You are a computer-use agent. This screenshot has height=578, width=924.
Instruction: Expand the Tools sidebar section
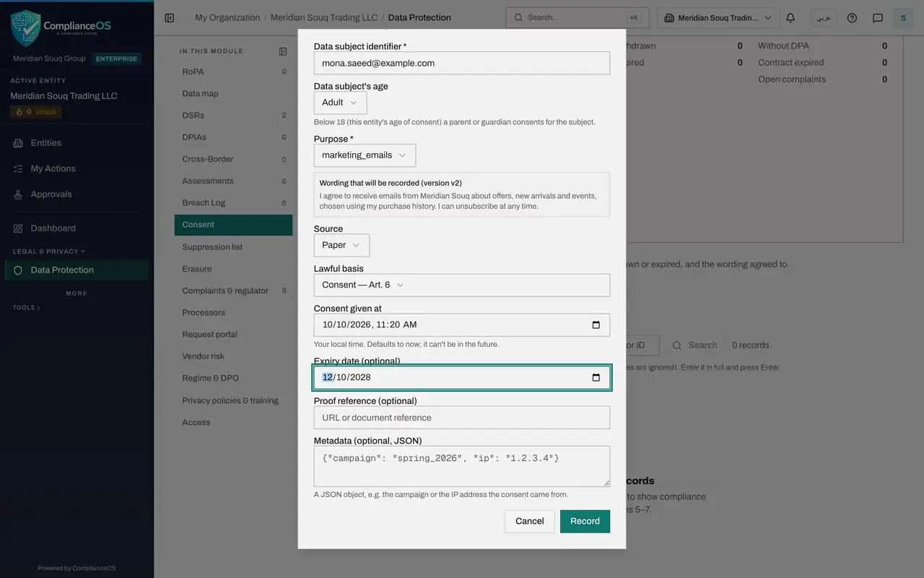coord(26,308)
